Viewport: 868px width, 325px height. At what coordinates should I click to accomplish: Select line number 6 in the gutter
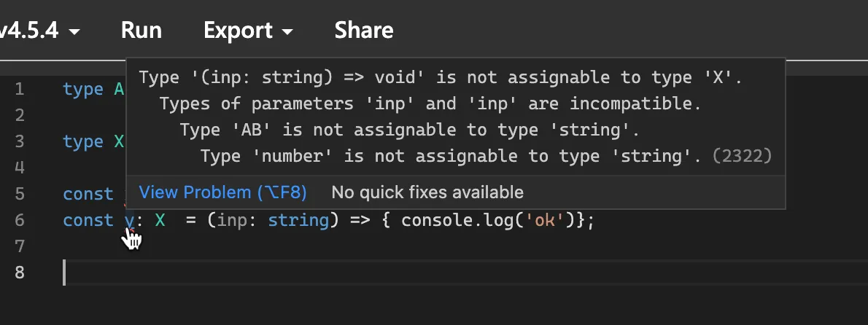point(19,220)
